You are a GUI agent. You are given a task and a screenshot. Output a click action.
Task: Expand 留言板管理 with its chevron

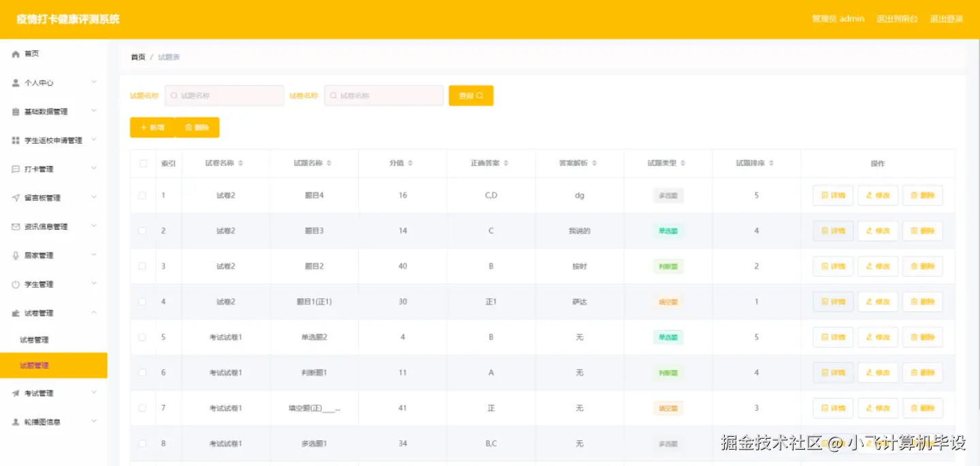pos(94,197)
